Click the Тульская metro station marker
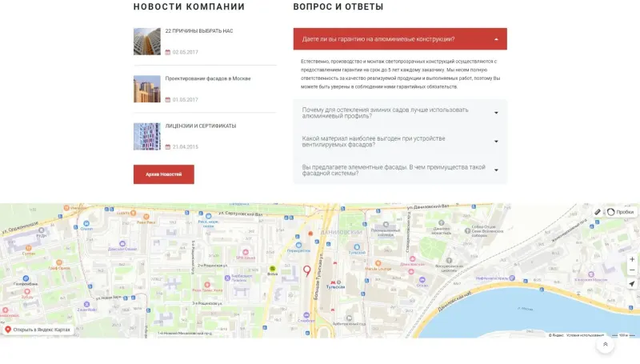640x364 pixels. [x=333, y=282]
